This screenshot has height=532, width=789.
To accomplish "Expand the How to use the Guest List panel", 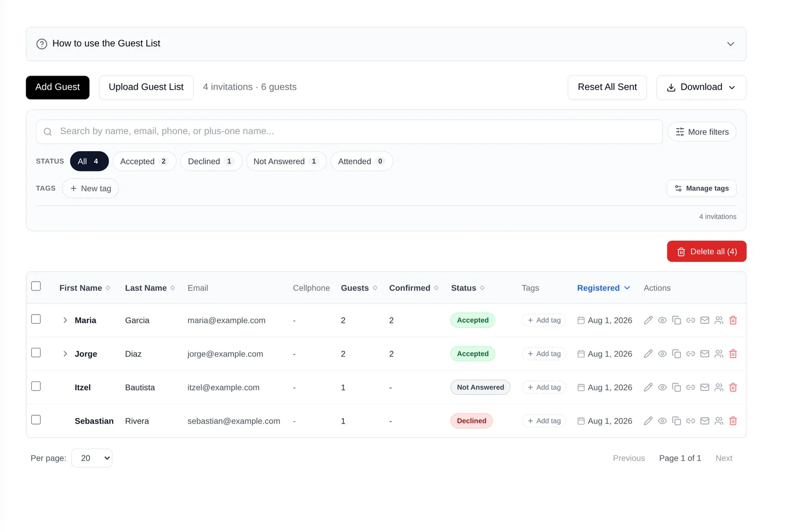I will [386, 44].
